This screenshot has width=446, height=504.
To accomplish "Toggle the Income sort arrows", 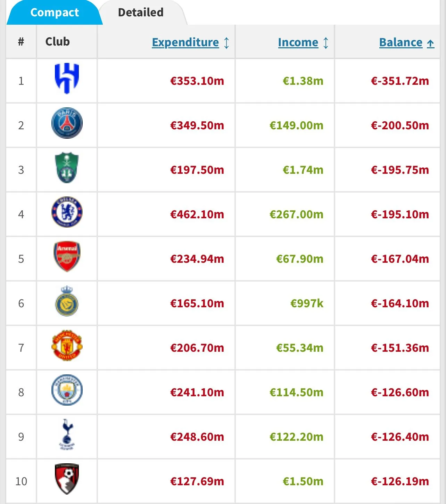I will (326, 43).
